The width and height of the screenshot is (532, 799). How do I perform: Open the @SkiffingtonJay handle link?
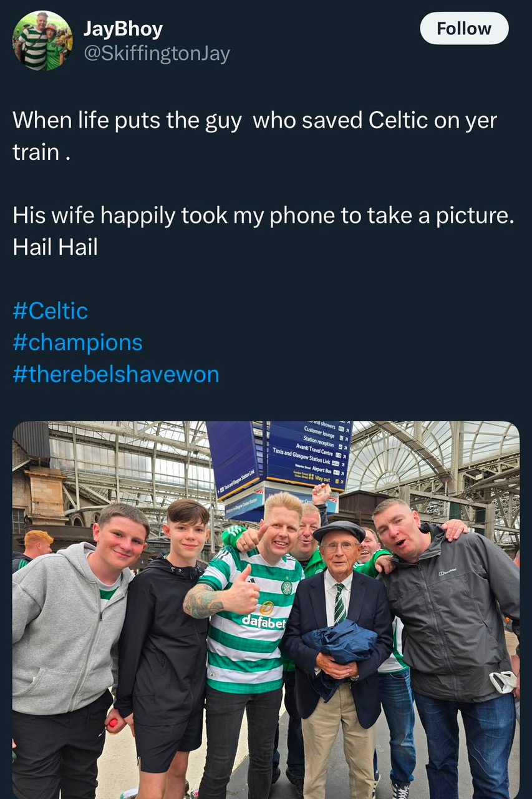[157, 54]
